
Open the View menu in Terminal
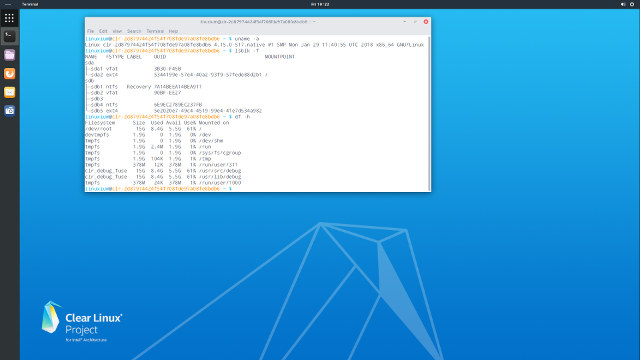117,31
